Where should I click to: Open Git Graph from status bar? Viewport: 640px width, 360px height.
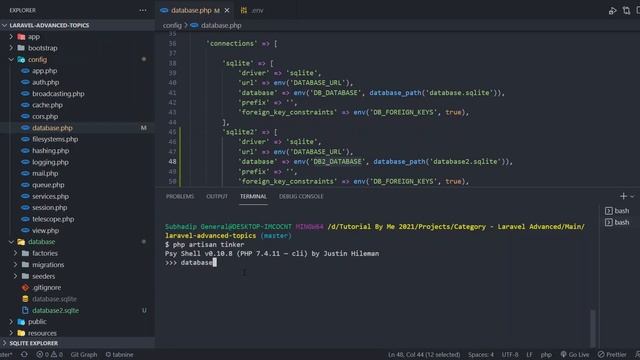click(84, 355)
